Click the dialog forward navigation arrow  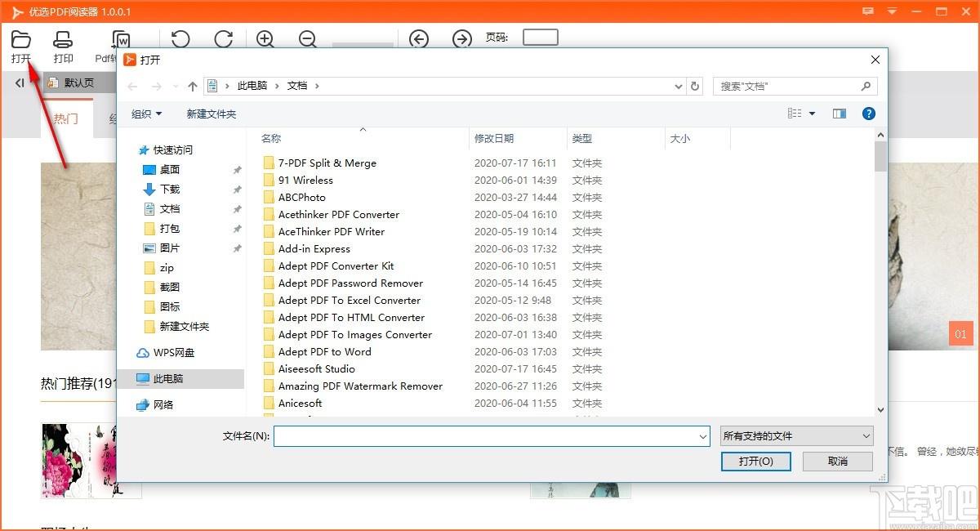click(x=157, y=86)
